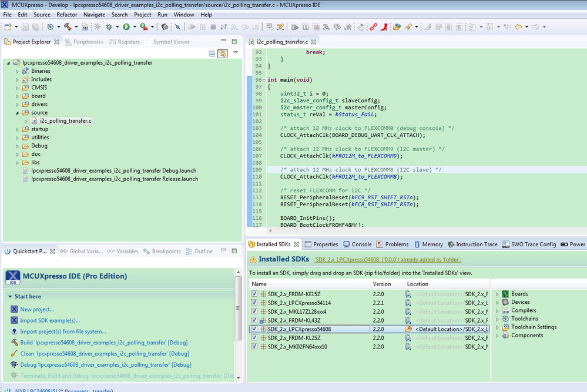Select i2c_polling_transfer.c in the source folder
The image size is (587, 392).
tap(65, 121)
